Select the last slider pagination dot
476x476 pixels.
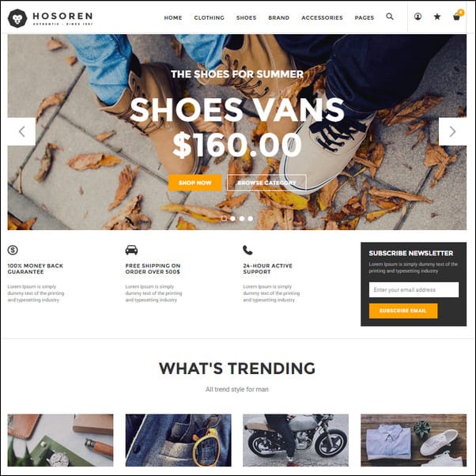tap(250, 218)
